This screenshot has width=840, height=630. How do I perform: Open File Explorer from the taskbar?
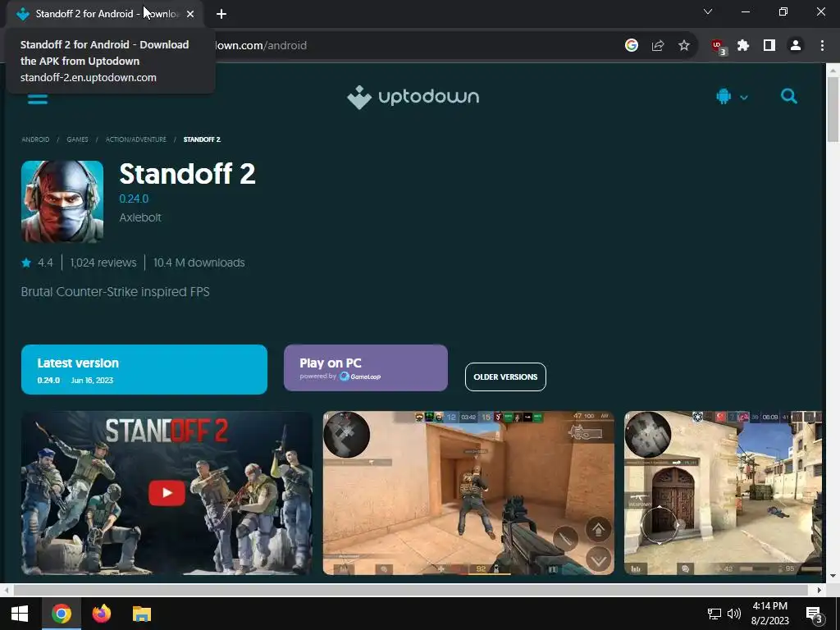coord(142,614)
